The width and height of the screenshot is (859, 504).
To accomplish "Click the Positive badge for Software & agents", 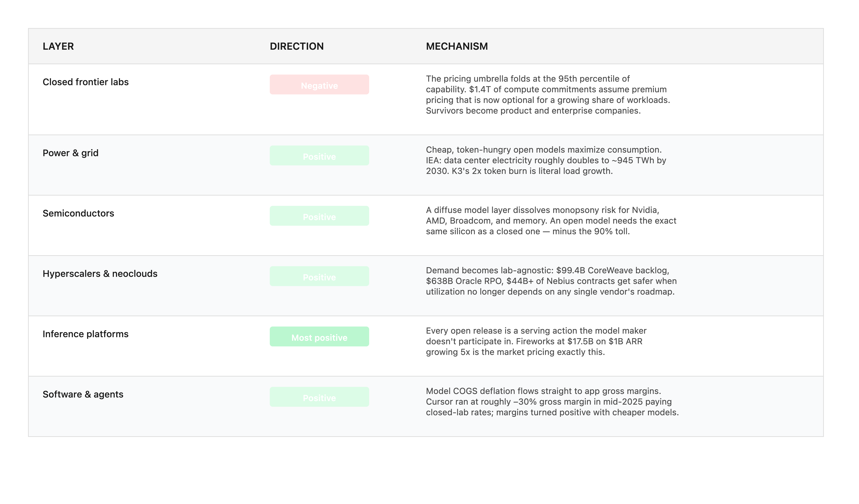I will pyautogui.click(x=319, y=397).
